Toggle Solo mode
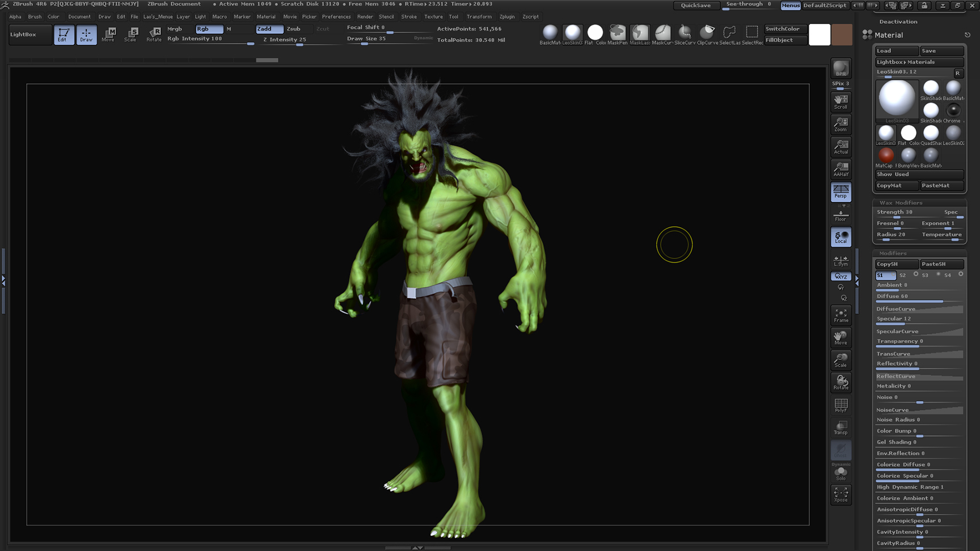 pos(841,473)
